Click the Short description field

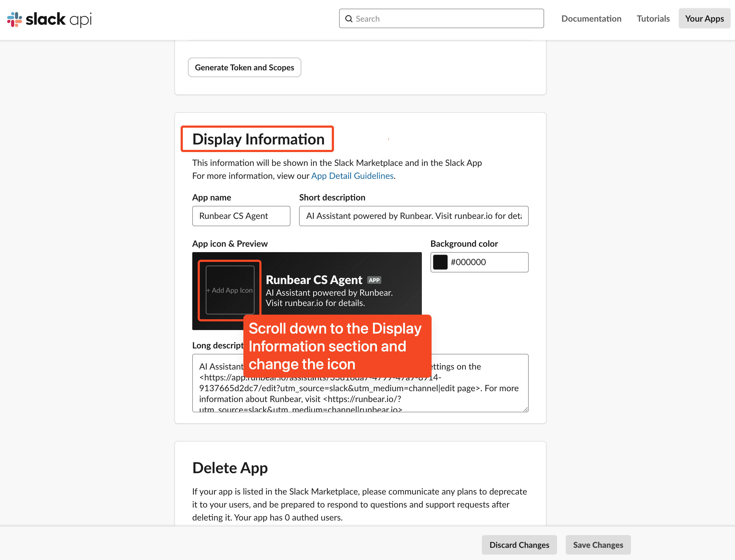(413, 216)
